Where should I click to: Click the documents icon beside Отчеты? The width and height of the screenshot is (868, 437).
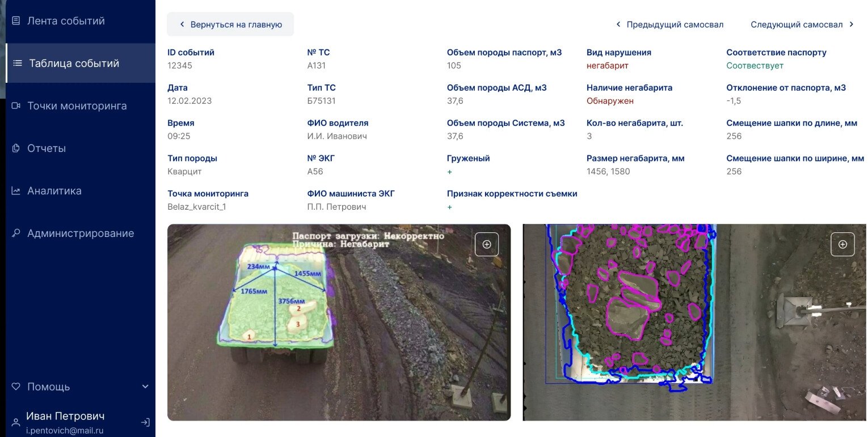pos(16,149)
